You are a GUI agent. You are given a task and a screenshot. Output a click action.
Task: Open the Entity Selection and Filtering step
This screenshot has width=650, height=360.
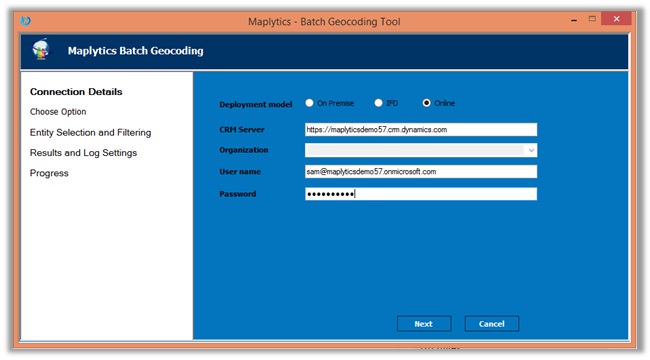point(90,132)
